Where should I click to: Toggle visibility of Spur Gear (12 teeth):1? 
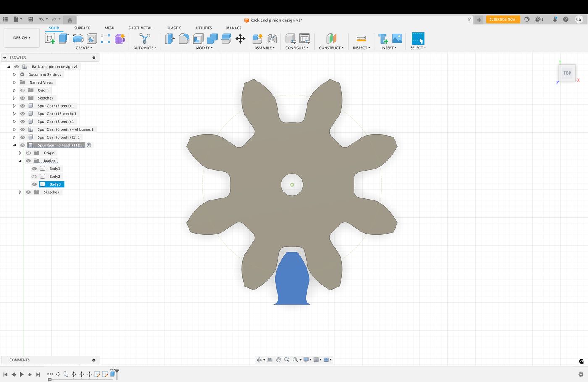[x=23, y=113]
